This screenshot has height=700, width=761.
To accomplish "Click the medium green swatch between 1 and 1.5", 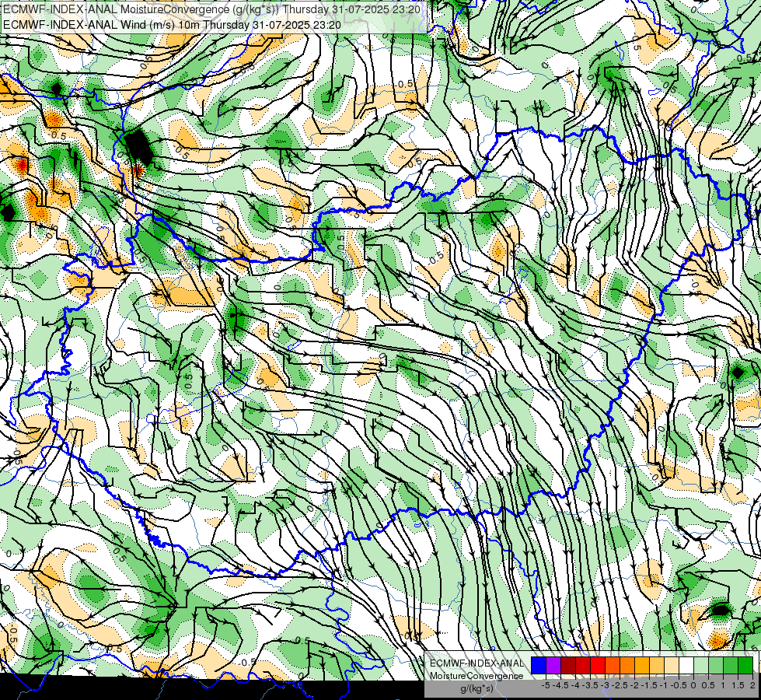I will tap(731, 665).
